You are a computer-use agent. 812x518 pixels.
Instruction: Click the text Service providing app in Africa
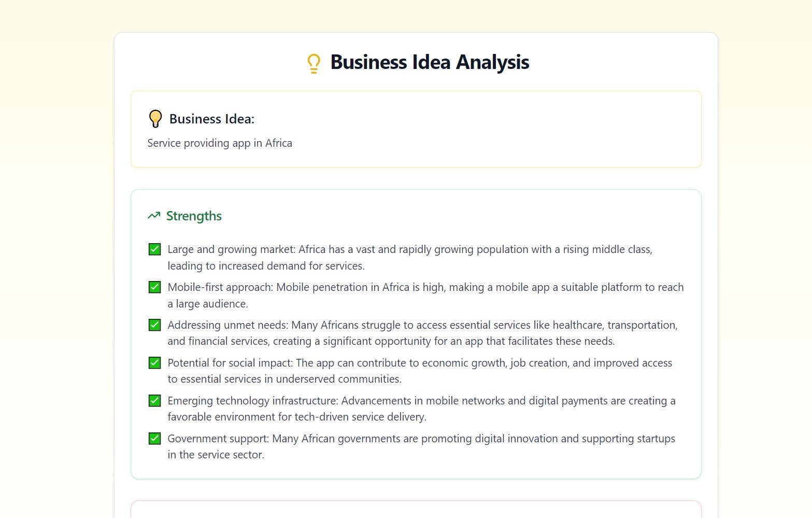coord(220,143)
